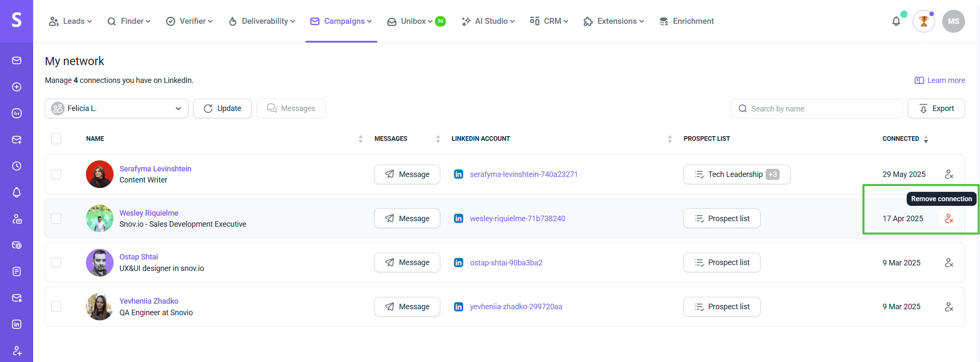Click remove connection icon for Ostap Shtai
This screenshot has width=980, height=362.
click(949, 263)
